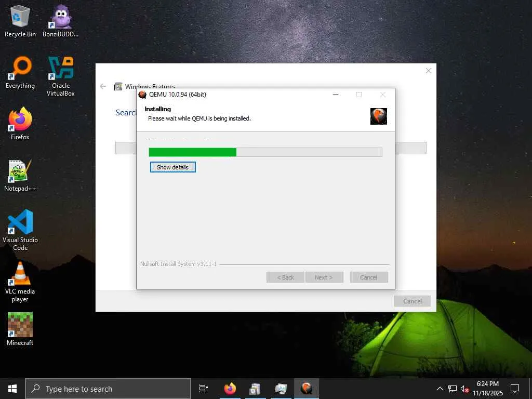Click the back arrow in Windows Features
Screen dimensions: 532x399
[103, 87]
